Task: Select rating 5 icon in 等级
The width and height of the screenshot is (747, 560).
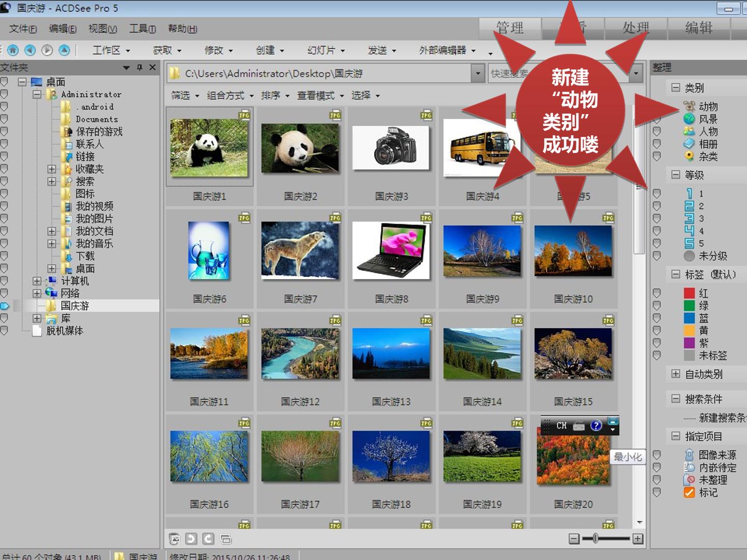Action: pos(689,243)
